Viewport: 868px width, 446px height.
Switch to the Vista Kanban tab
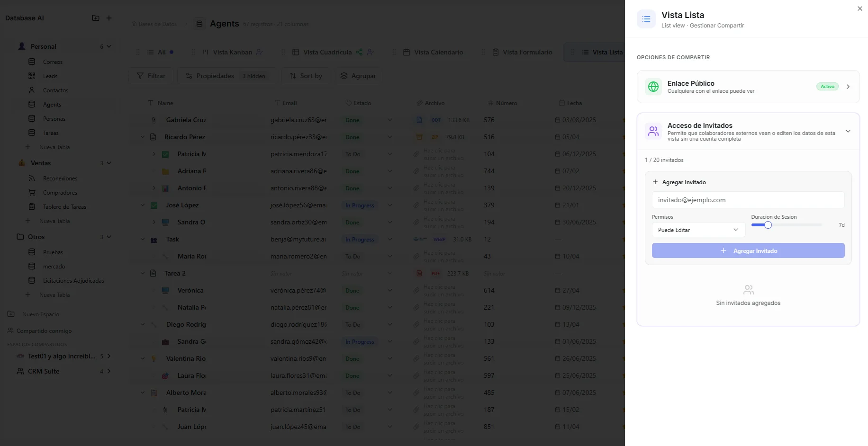(232, 52)
